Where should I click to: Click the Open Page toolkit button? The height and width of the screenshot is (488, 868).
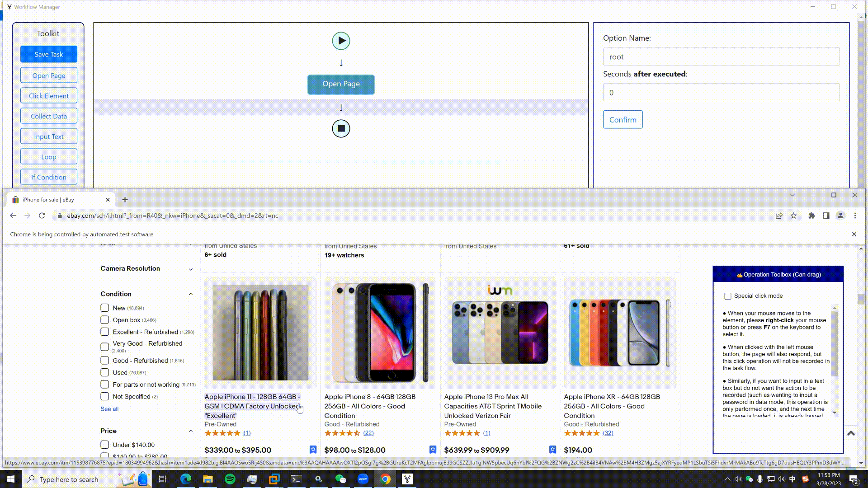(49, 75)
